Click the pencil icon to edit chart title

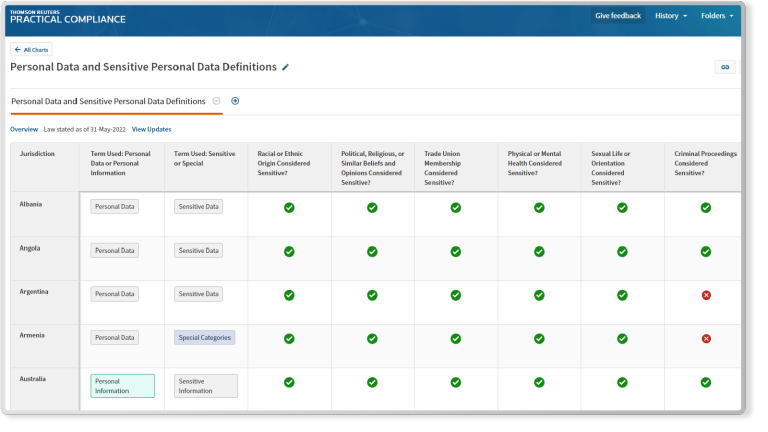tap(286, 67)
